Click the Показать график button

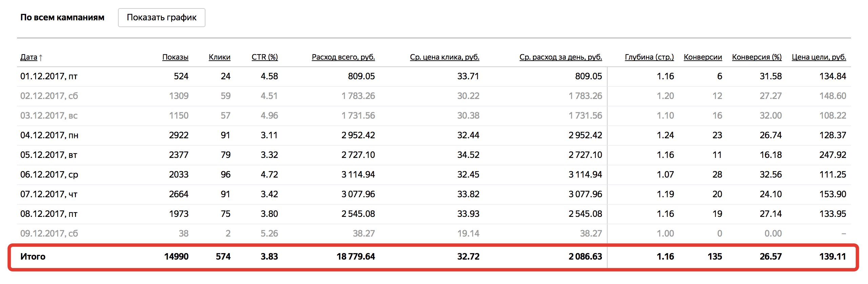pos(161,18)
